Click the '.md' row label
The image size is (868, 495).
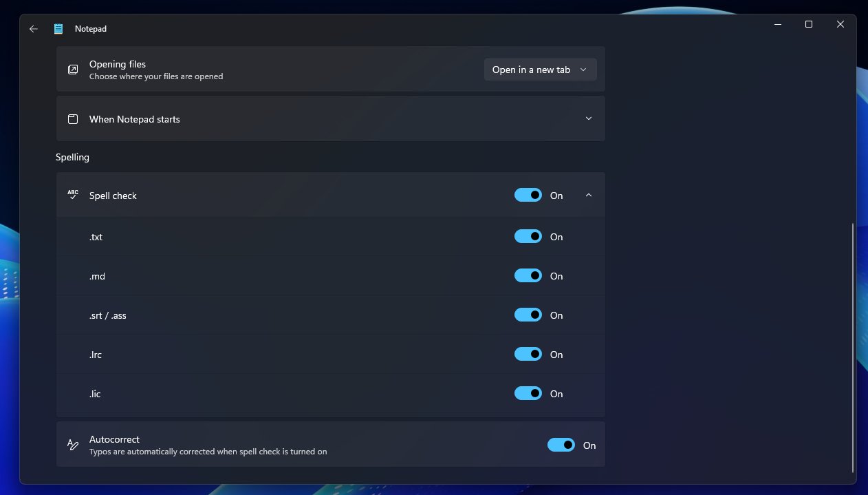point(97,276)
